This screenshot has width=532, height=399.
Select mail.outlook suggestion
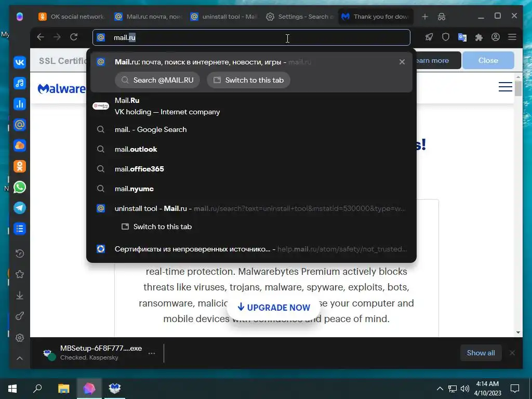coord(251,149)
